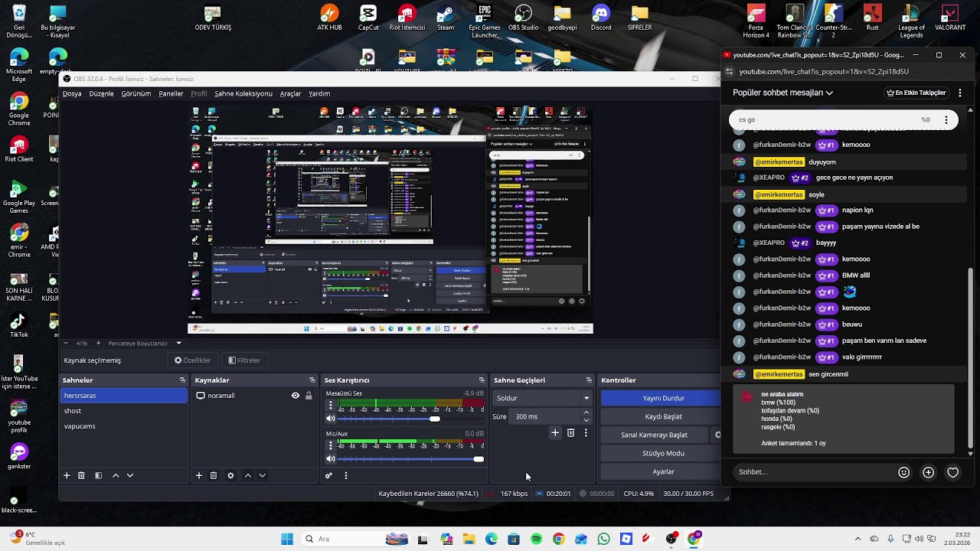
Task: Increase Süre duration stepper up
Action: 586,412
